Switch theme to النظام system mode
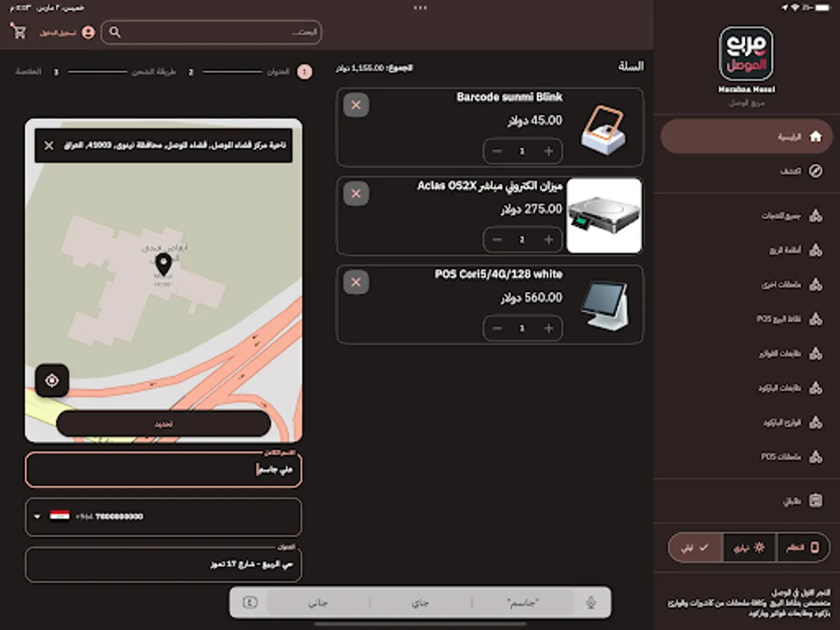The image size is (840, 630). tap(803, 547)
